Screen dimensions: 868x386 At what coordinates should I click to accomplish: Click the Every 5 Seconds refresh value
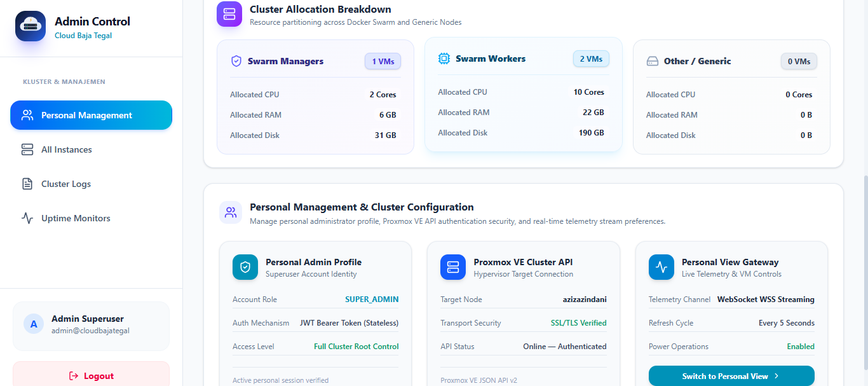pos(787,323)
